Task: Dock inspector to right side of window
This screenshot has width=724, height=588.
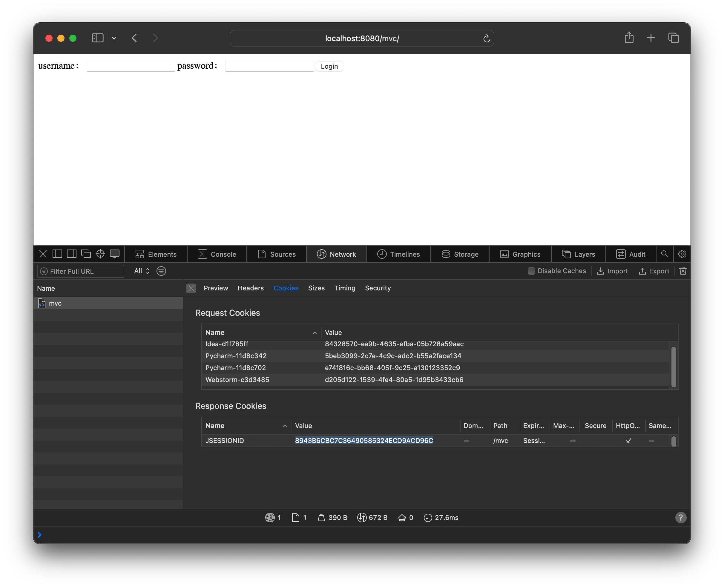Action: (71, 254)
